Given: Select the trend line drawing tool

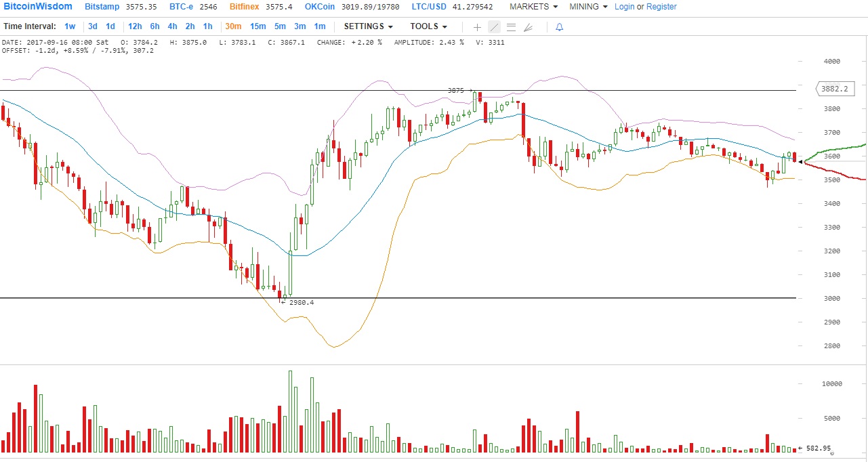Looking at the screenshot, I should 494,27.
